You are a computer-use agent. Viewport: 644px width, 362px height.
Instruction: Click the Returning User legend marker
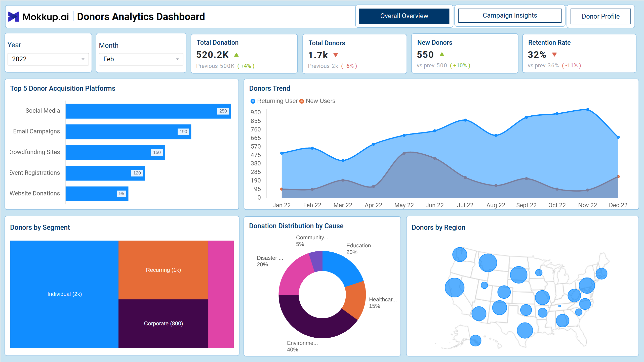[253, 101]
